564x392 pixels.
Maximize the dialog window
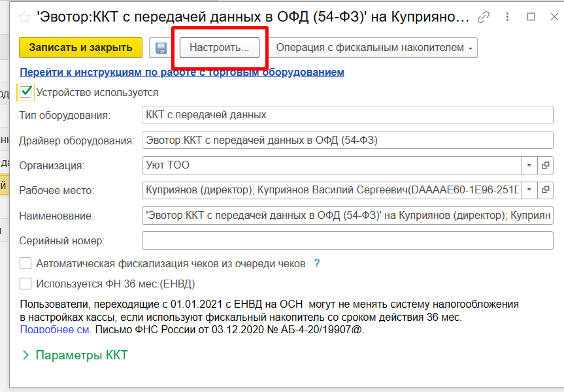click(530, 17)
